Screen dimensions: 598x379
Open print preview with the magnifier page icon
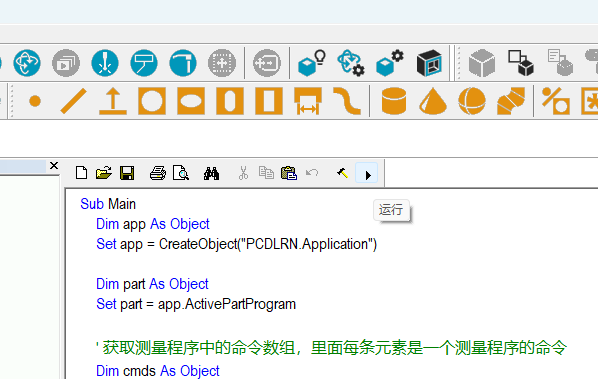click(181, 173)
